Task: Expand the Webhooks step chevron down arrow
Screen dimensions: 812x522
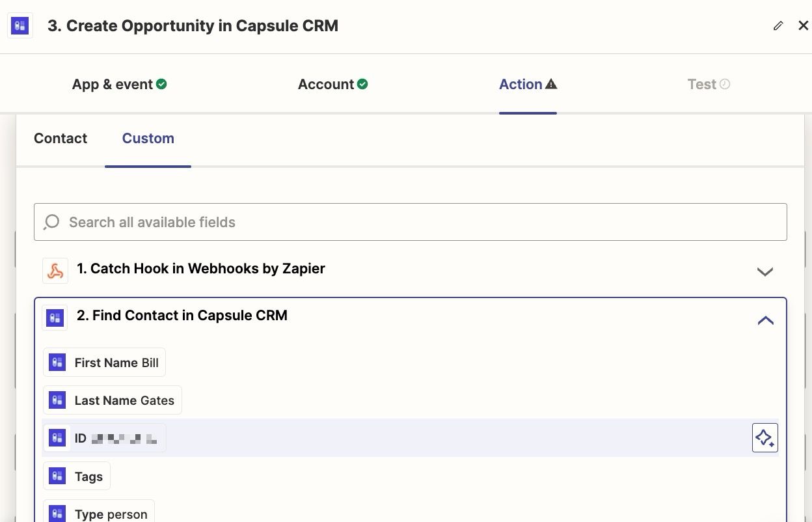Action: pos(765,271)
